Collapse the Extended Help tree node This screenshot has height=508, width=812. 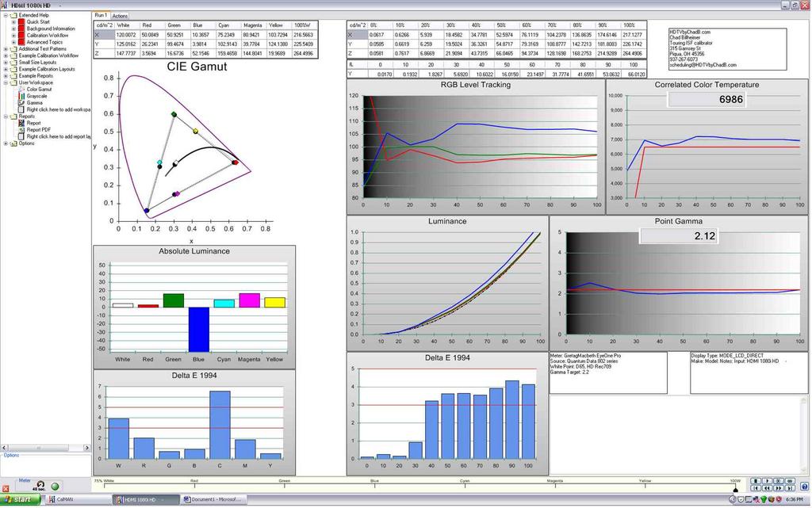point(6,15)
